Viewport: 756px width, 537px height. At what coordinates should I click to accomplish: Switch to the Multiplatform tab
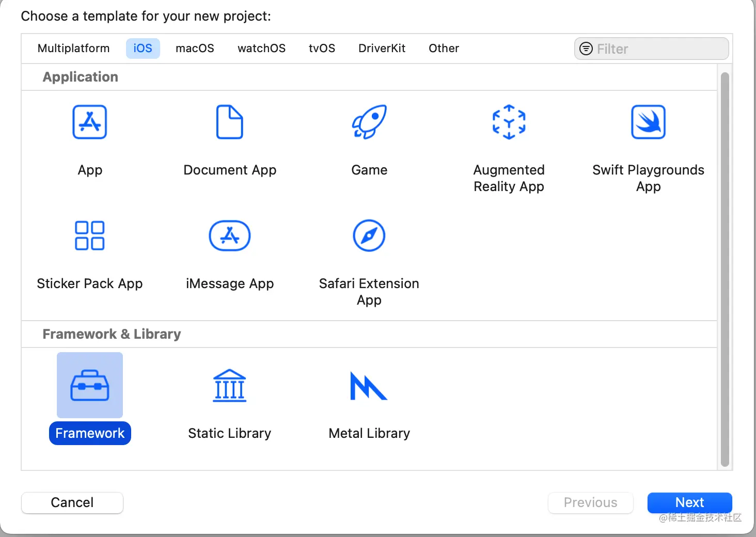74,49
